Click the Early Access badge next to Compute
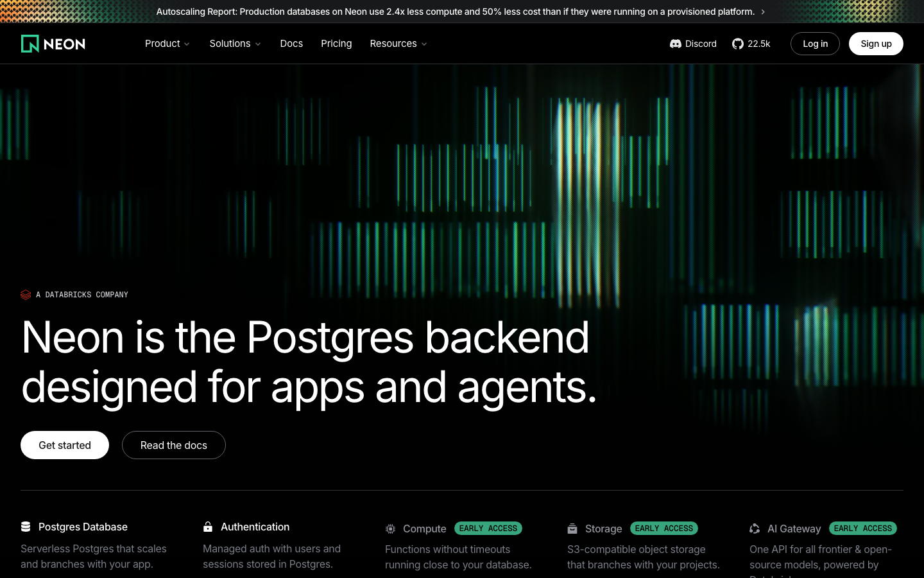 (x=488, y=529)
